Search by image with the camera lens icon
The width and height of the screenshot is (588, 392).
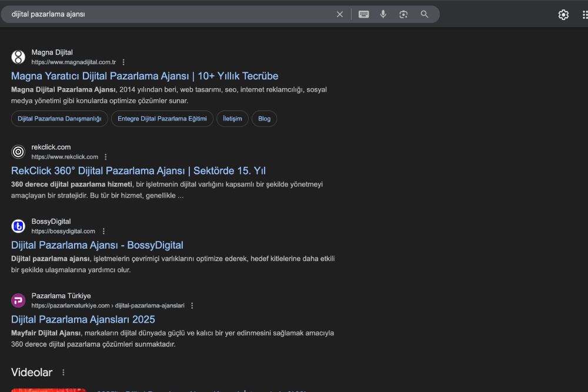tap(403, 14)
